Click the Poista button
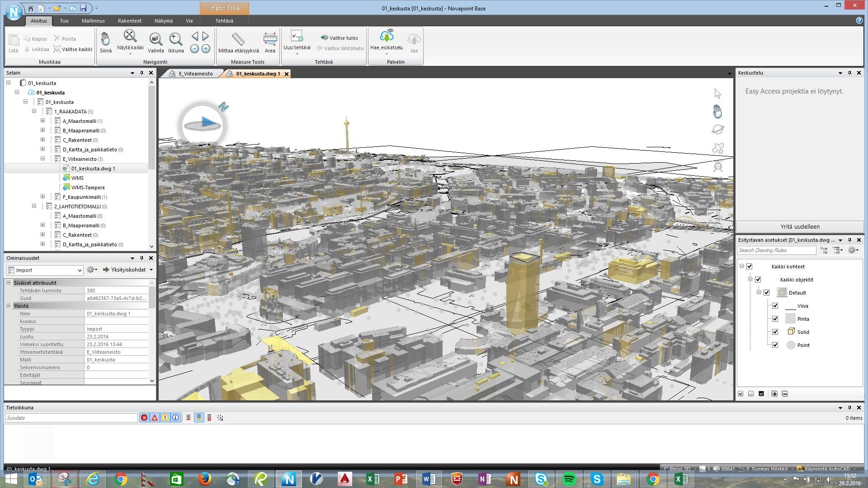This screenshot has height=488, width=868. coord(65,39)
